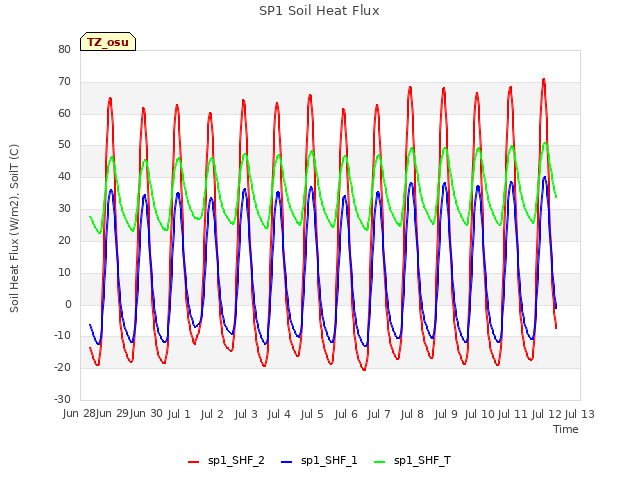Click the Jul 11 x-axis tick label
This screenshot has height=480, width=640.
(x=513, y=414)
